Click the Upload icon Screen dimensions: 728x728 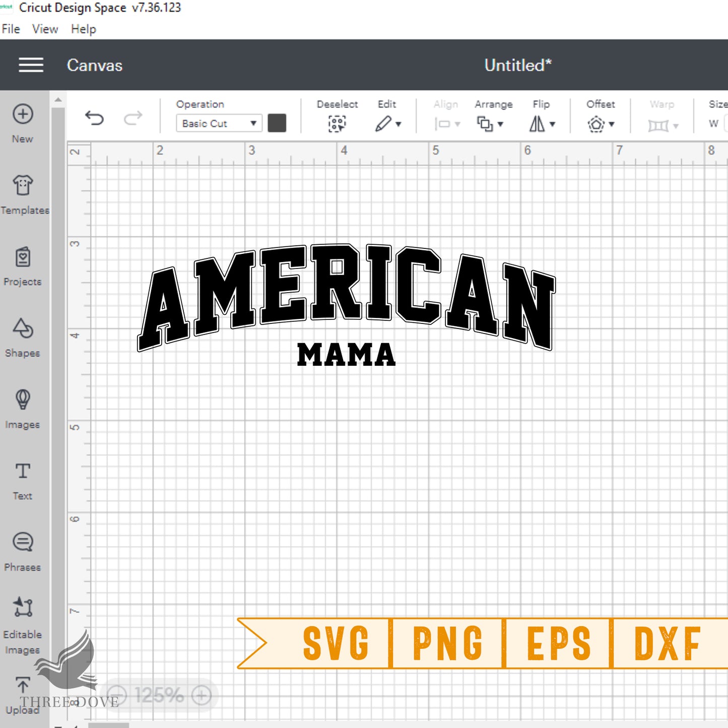23,686
